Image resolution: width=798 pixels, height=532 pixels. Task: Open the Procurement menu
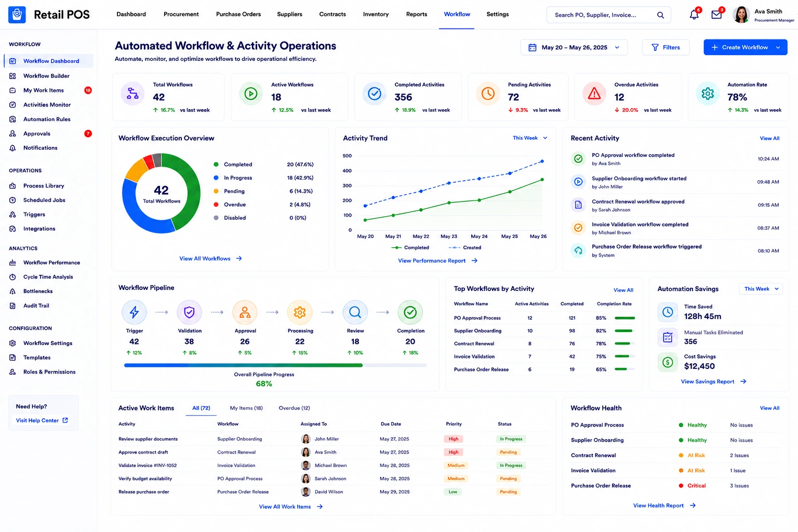tap(181, 15)
